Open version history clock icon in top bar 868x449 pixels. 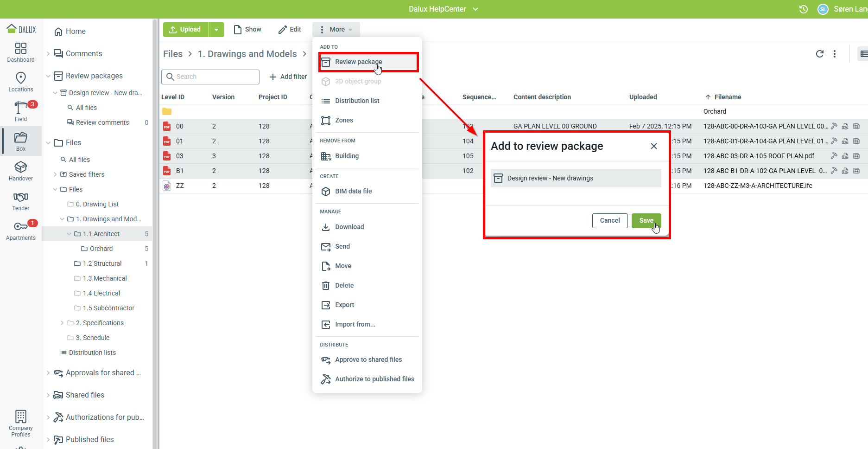(804, 9)
